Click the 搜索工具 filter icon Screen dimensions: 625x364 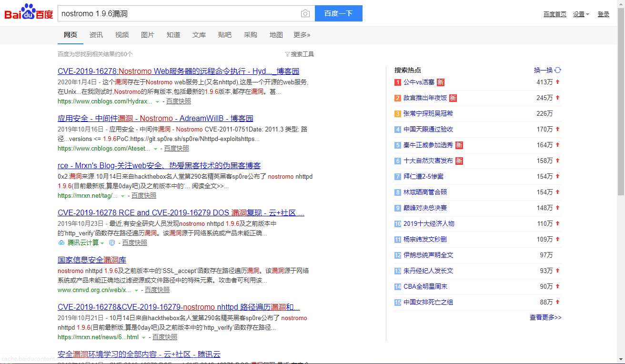tap(287, 54)
